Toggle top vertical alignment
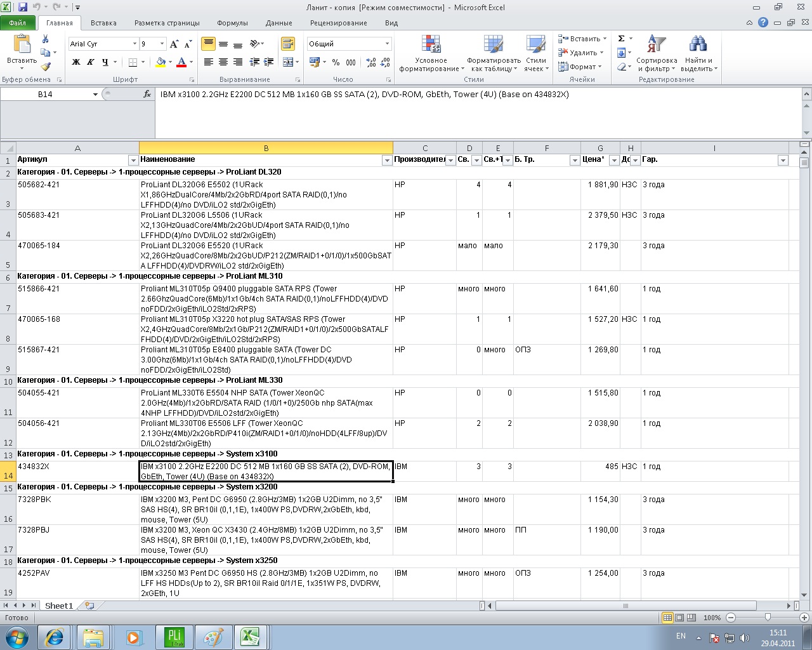 click(208, 44)
